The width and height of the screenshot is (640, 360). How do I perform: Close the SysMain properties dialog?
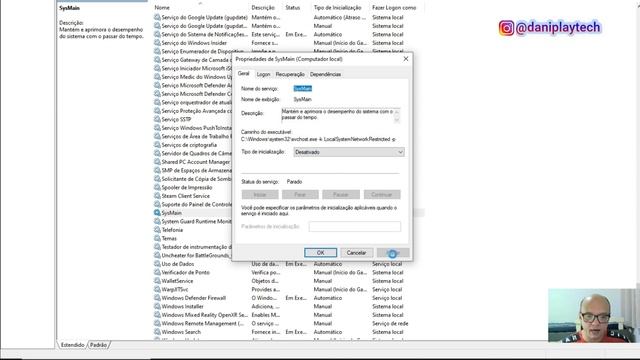[406, 59]
